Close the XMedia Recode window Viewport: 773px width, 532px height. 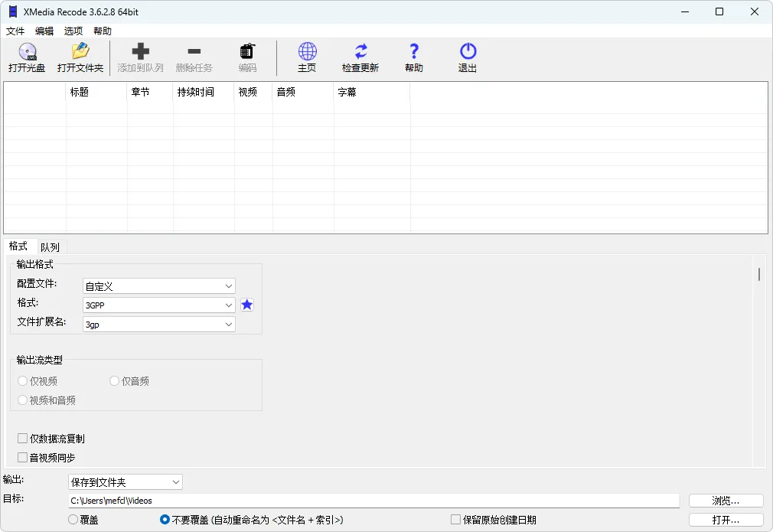pos(755,11)
